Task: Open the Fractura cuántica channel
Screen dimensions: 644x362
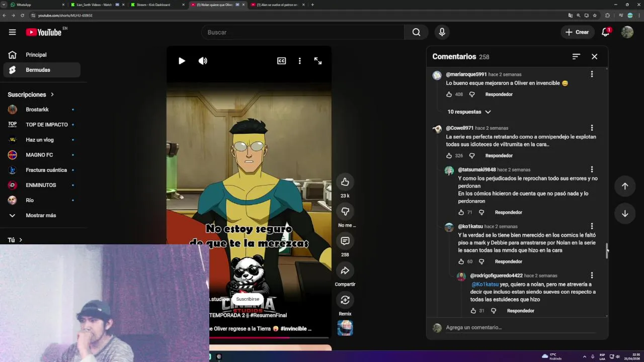Action: coord(42,170)
